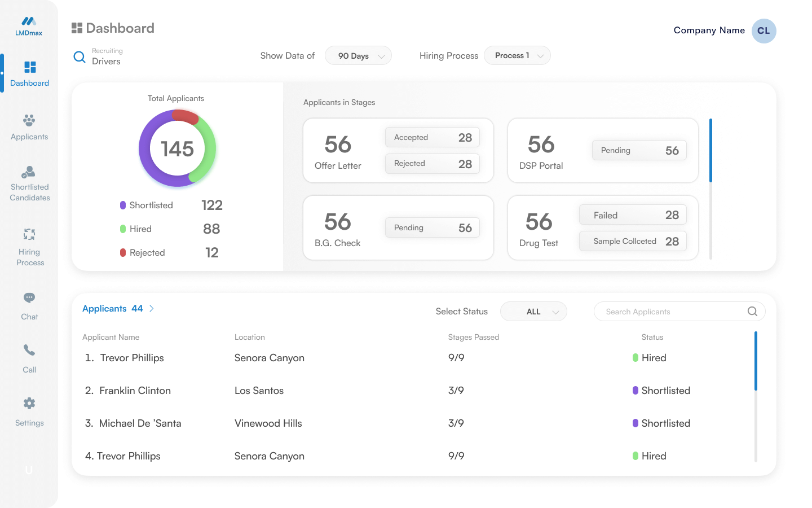Open the Process 1 hiring dropdown
The height and width of the screenshot is (508, 812).
[x=517, y=56]
